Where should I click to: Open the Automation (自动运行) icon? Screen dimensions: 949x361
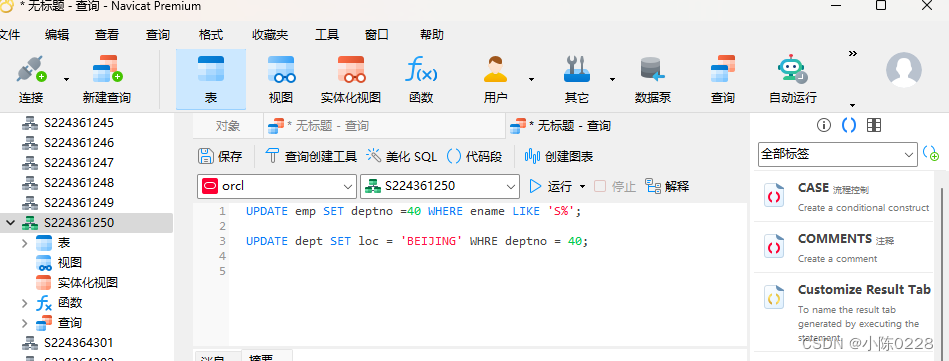point(793,79)
